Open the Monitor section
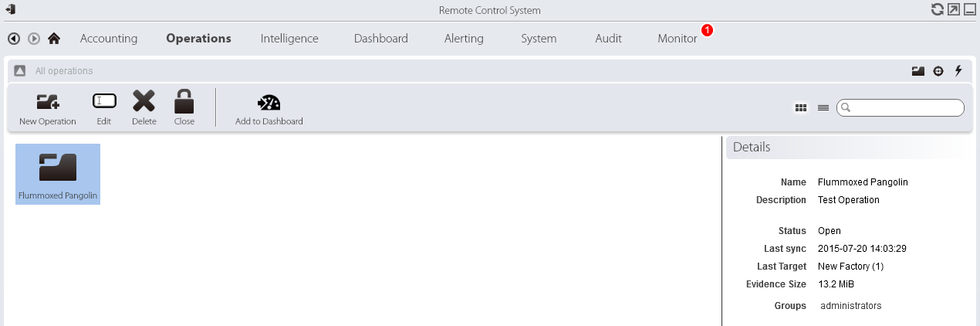980x326 pixels. point(678,39)
